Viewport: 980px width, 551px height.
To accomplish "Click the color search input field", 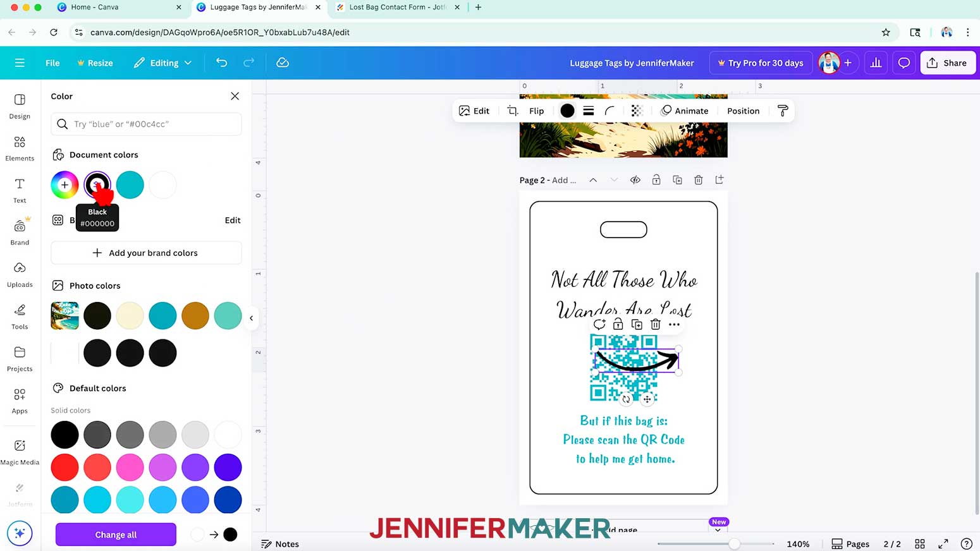I will point(146,124).
